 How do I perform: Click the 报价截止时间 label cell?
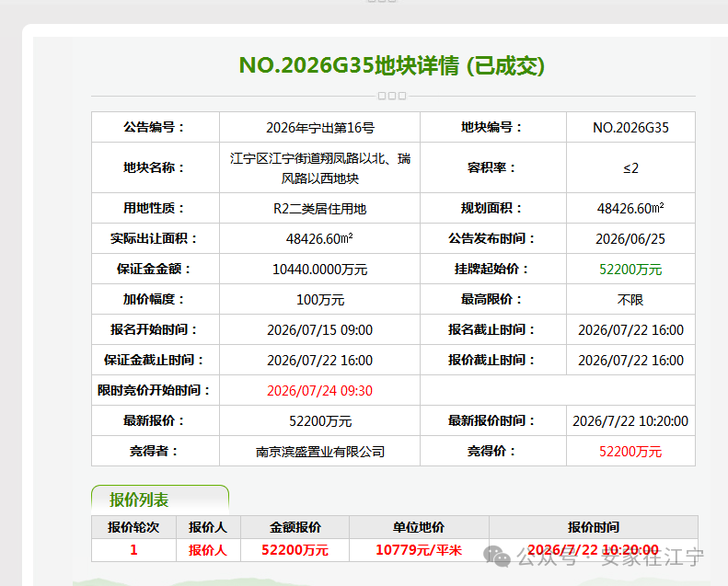[x=493, y=360]
